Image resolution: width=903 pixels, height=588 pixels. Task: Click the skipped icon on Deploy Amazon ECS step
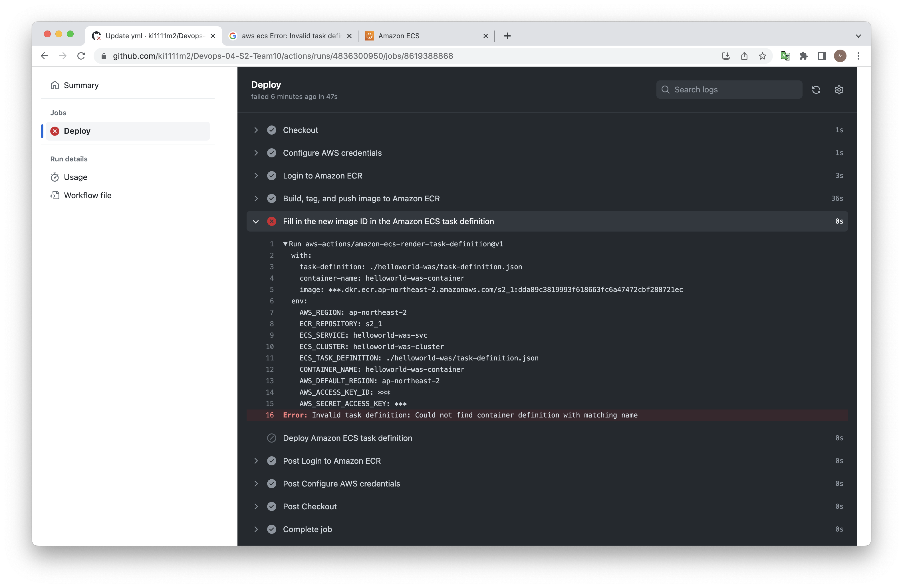pos(272,438)
